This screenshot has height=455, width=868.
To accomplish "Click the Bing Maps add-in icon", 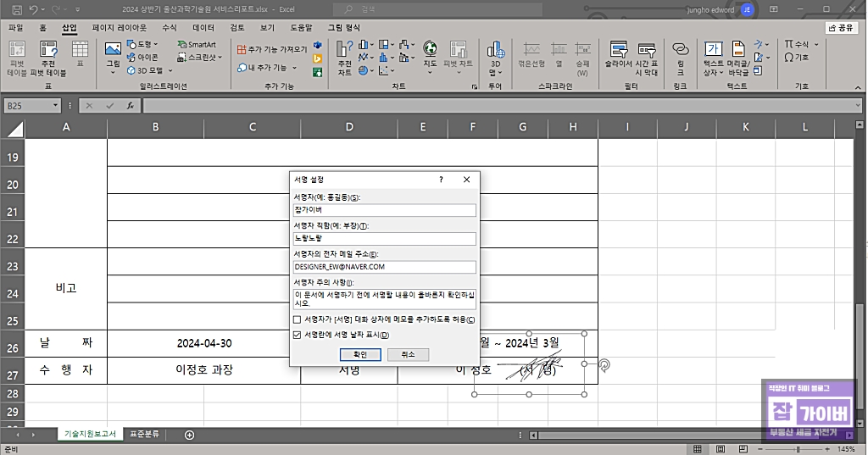I will [x=318, y=58].
